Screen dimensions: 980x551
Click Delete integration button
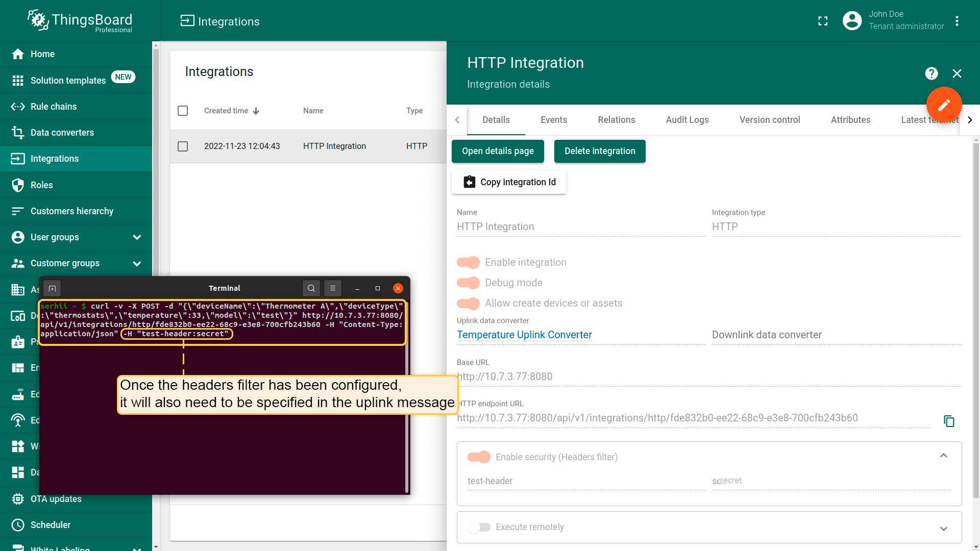(x=600, y=151)
